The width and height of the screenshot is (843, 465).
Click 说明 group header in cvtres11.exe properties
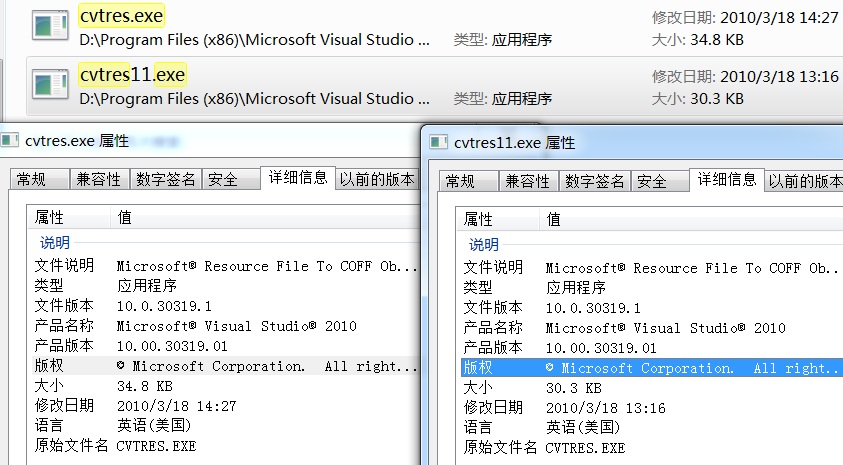(484, 245)
